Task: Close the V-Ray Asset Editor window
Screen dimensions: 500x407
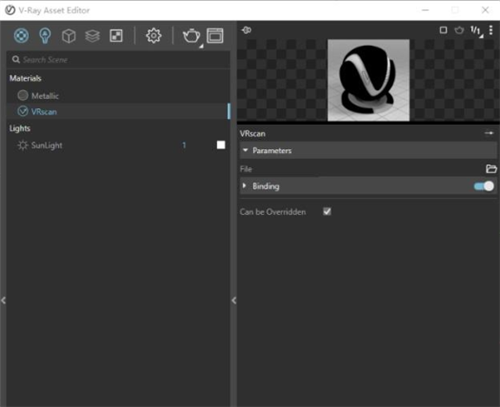Action: coord(485,10)
